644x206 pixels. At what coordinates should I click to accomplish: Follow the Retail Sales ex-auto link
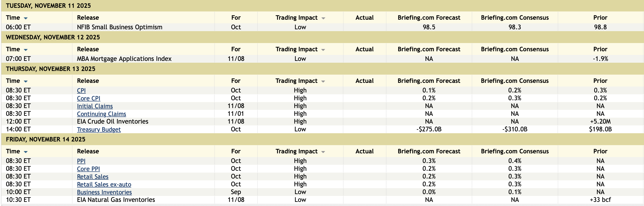(x=104, y=184)
